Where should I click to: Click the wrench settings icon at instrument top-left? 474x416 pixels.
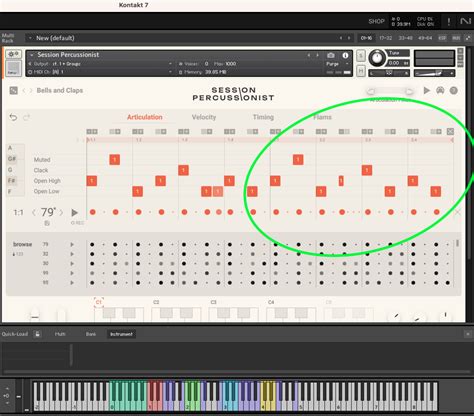(x=13, y=54)
